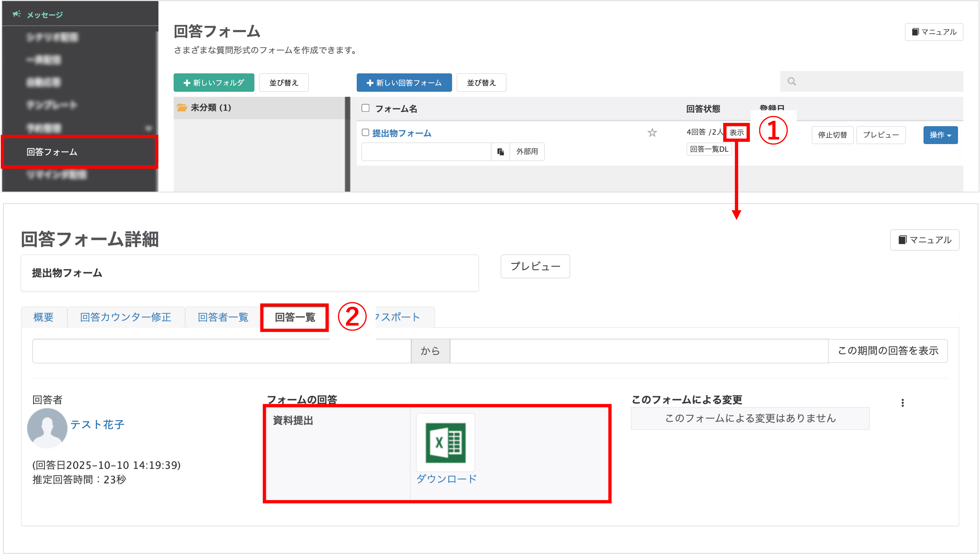Check the 提出物フォーム row checkbox
The width and height of the screenshot is (980, 554).
[x=365, y=132]
